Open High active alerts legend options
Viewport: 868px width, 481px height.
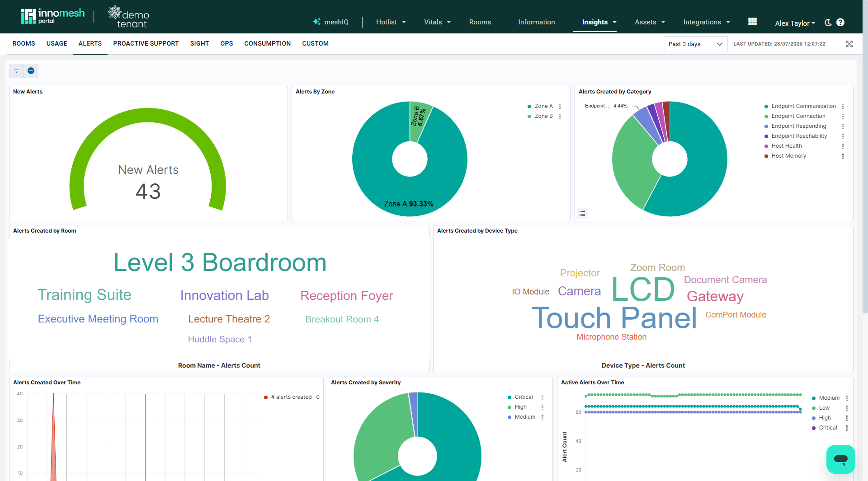847,418
